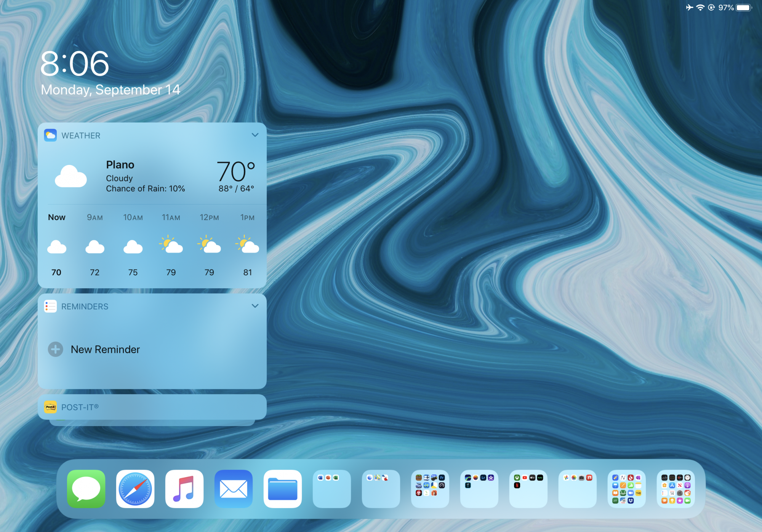Open the Music app
Screen dimensions: 762x532
pos(184,489)
